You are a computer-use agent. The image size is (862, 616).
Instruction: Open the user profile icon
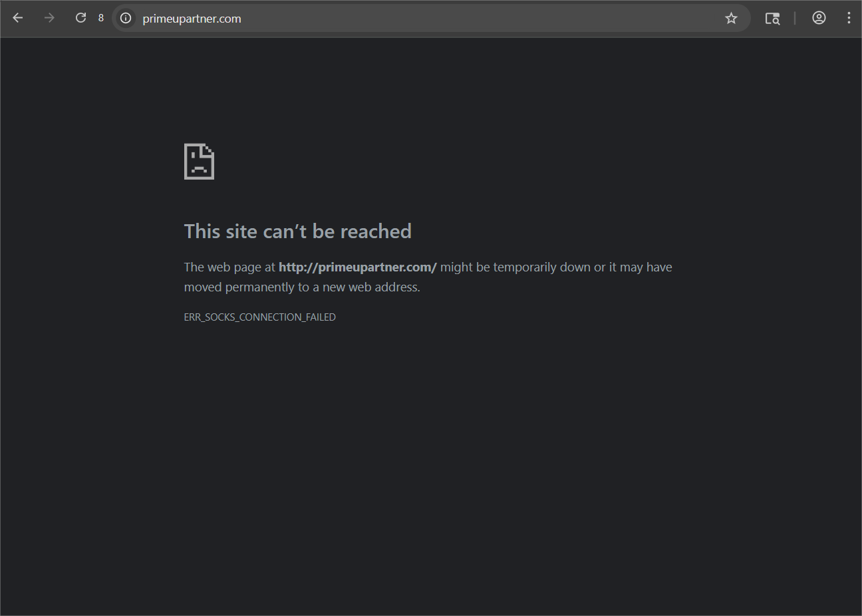click(x=819, y=18)
